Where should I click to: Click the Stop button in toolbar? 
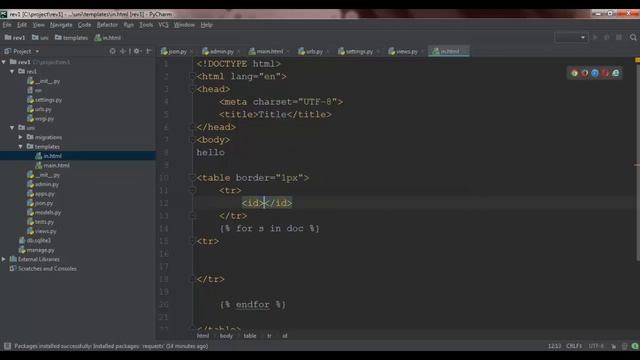(x=619, y=38)
